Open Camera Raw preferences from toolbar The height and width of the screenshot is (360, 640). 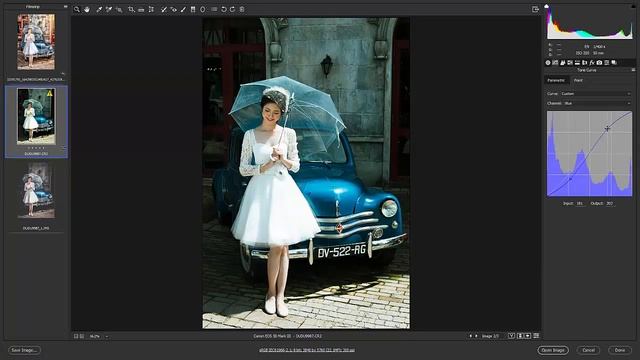click(x=214, y=9)
